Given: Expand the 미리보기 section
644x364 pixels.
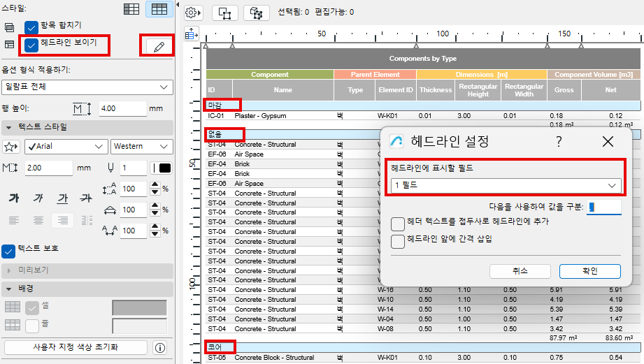Looking at the screenshot, I should tap(8, 270).
